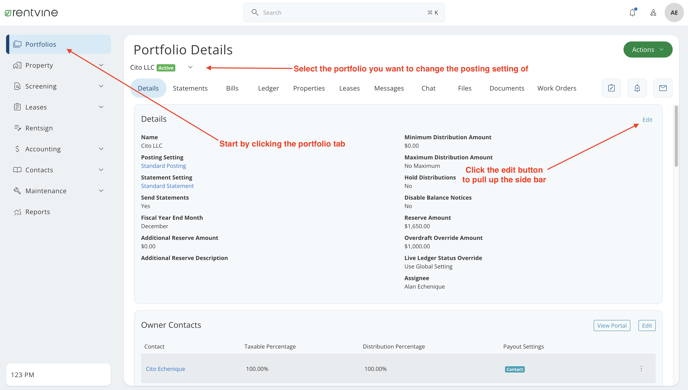The width and height of the screenshot is (688, 390).
Task: Click the search magnifier icon
Action: click(x=254, y=12)
